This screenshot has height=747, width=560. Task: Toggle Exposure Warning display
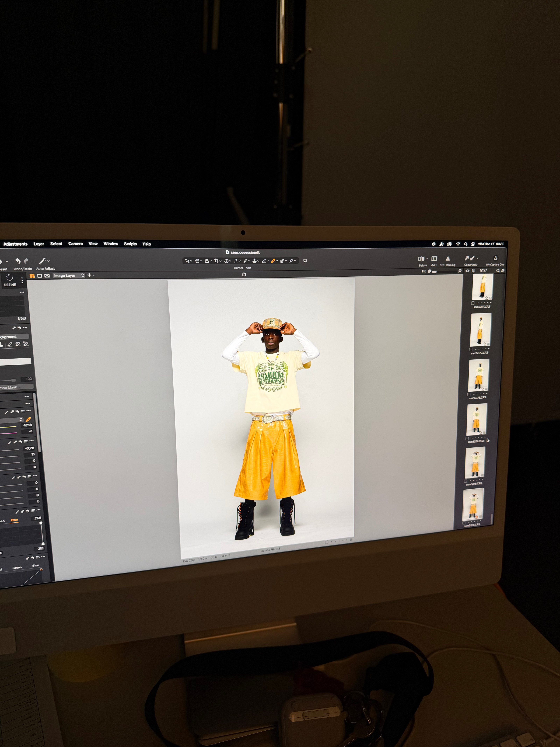[448, 259]
